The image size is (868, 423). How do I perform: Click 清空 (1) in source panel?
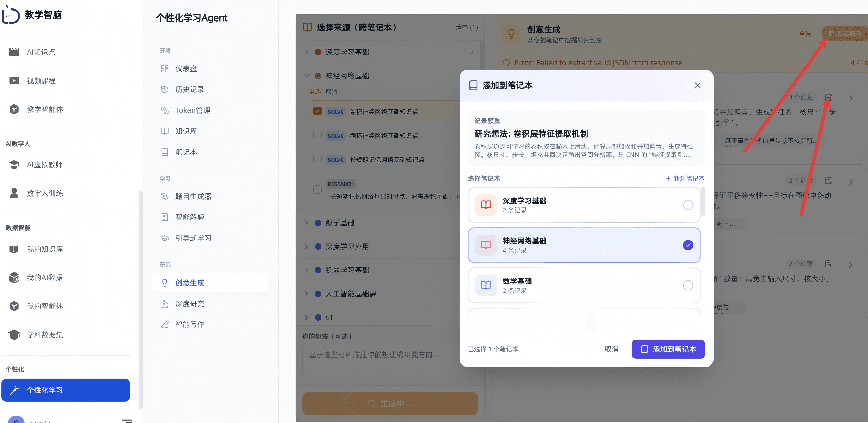point(467,28)
